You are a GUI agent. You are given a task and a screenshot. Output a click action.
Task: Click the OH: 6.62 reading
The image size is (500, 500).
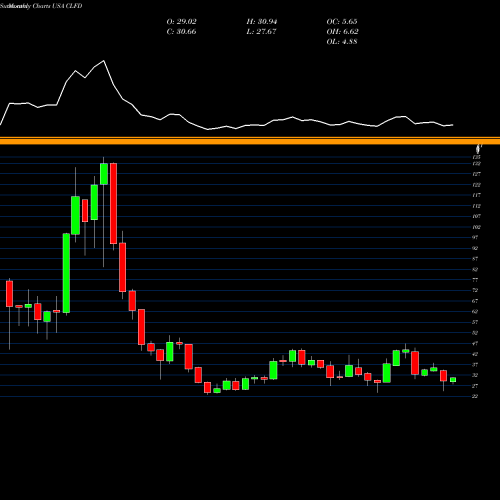coord(342,32)
